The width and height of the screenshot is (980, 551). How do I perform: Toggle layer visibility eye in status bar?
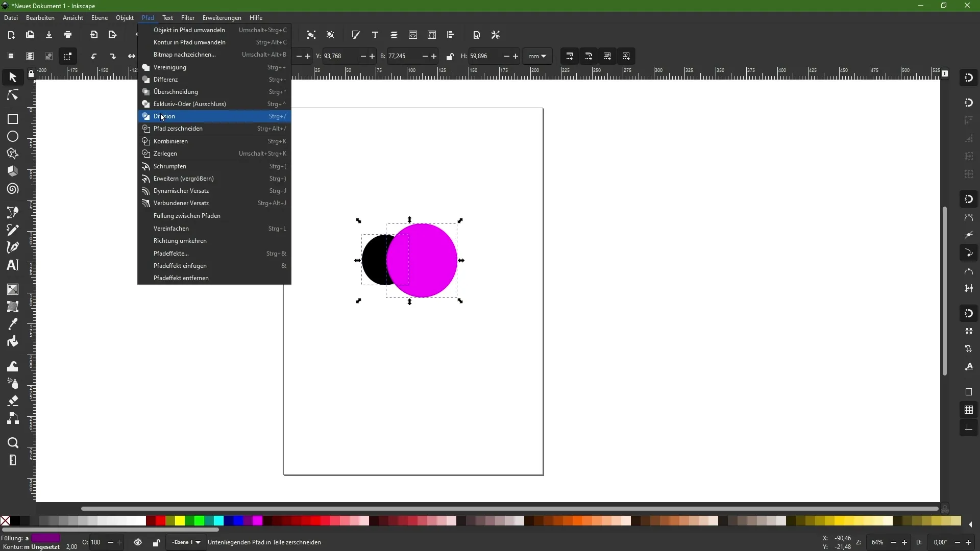(x=138, y=542)
